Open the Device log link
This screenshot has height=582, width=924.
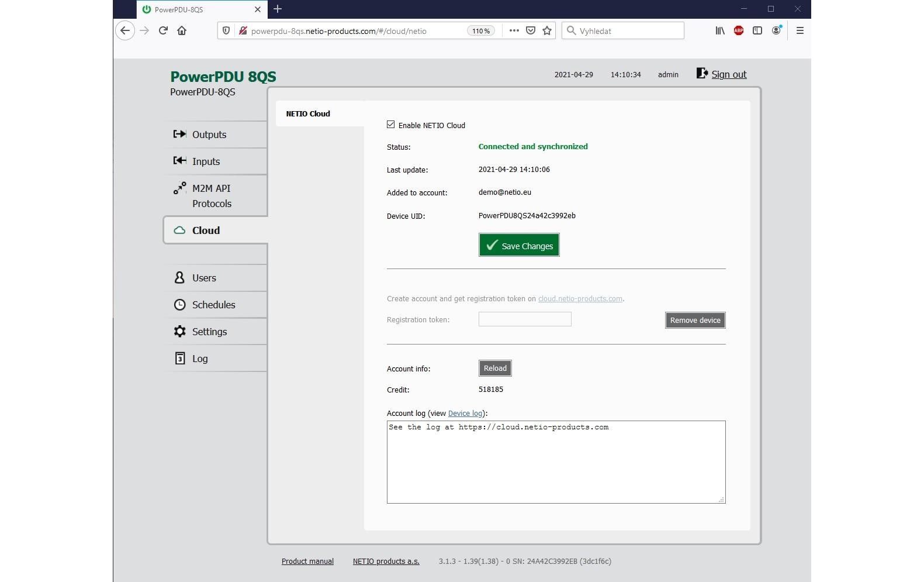click(465, 413)
